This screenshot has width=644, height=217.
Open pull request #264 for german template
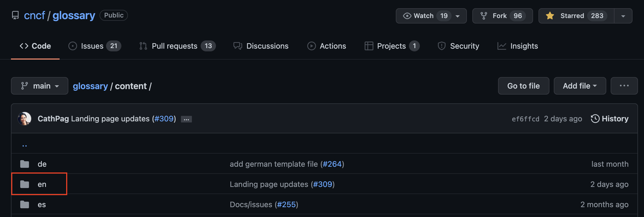[x=333, y=164]
